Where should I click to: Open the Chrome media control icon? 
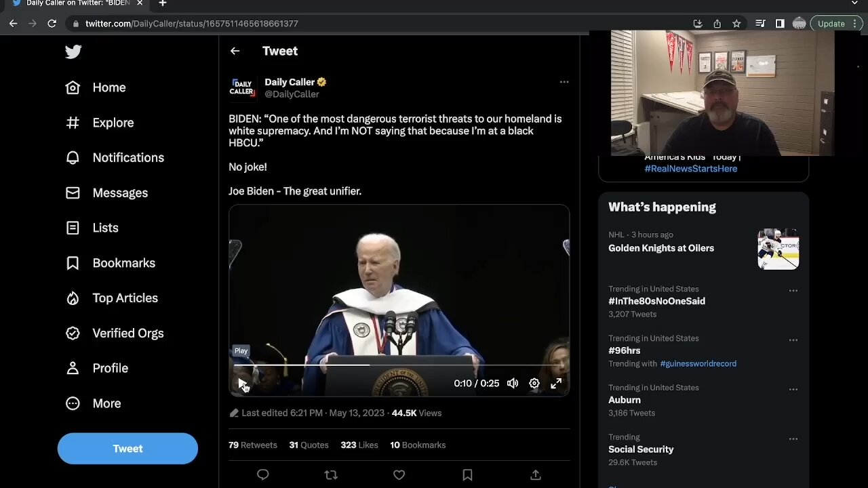(760, 24)
